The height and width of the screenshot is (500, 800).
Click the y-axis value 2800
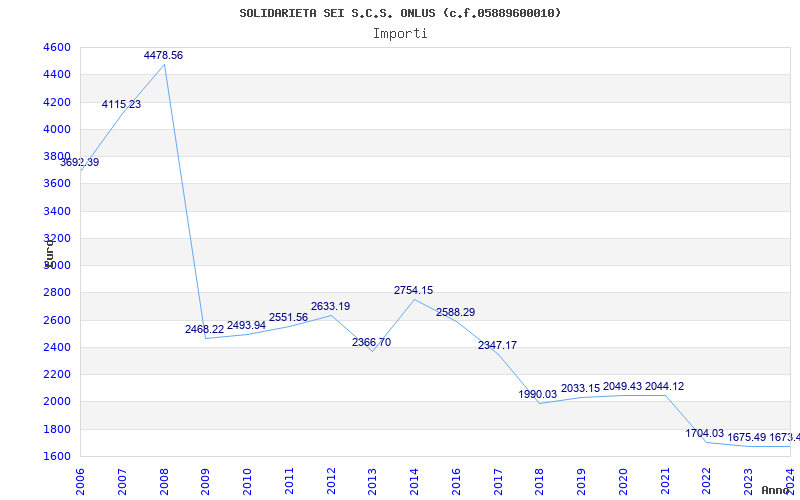57,293
